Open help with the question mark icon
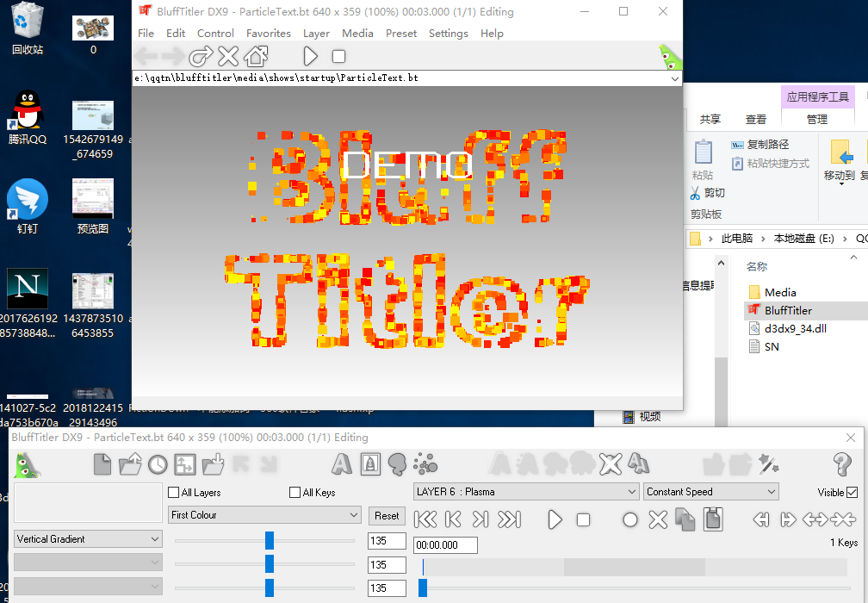This screenshot has height=603, width=868. [842, 464]
